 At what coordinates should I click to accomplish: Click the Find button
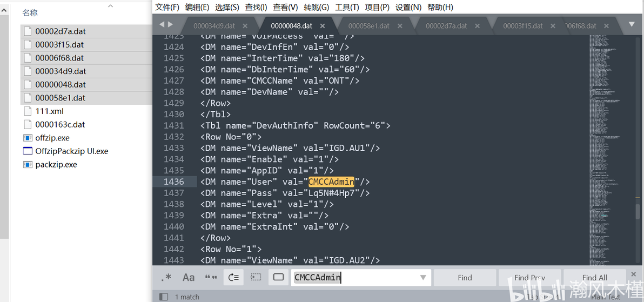click(465, 278)
